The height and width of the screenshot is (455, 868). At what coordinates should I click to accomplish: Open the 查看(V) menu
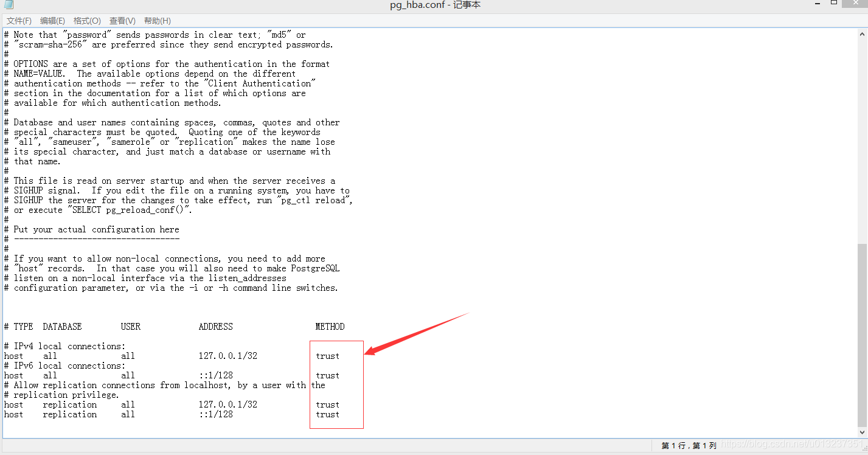pos(122,21)
